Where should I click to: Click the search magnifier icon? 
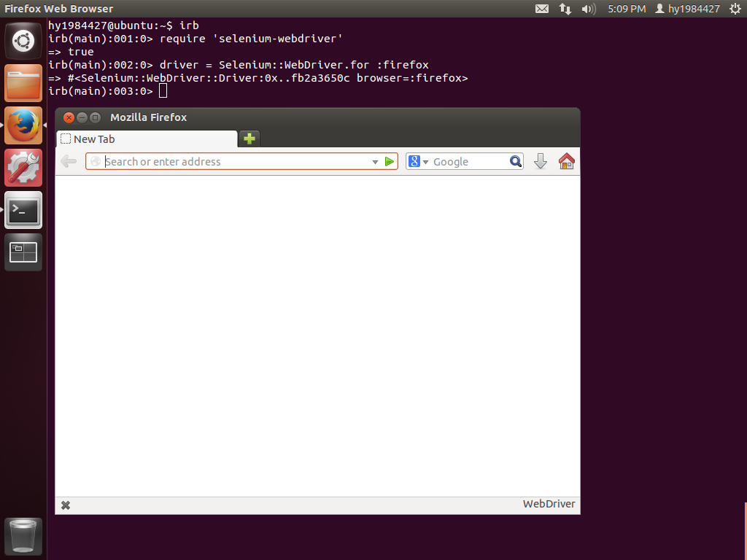coord(516,161)
